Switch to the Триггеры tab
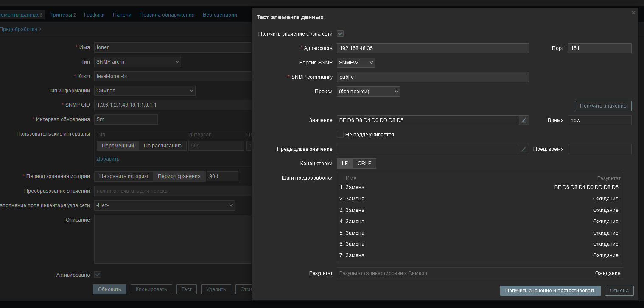 [63, 15]
